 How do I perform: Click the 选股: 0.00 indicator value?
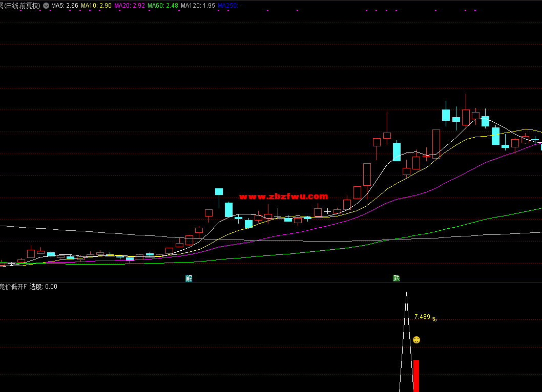click(43, 287)
